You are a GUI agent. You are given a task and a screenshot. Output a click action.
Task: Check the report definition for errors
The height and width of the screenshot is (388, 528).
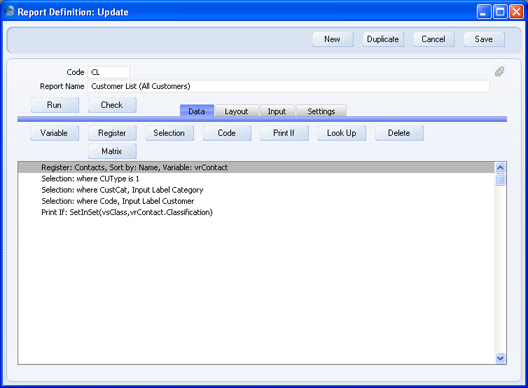point(112,105)
